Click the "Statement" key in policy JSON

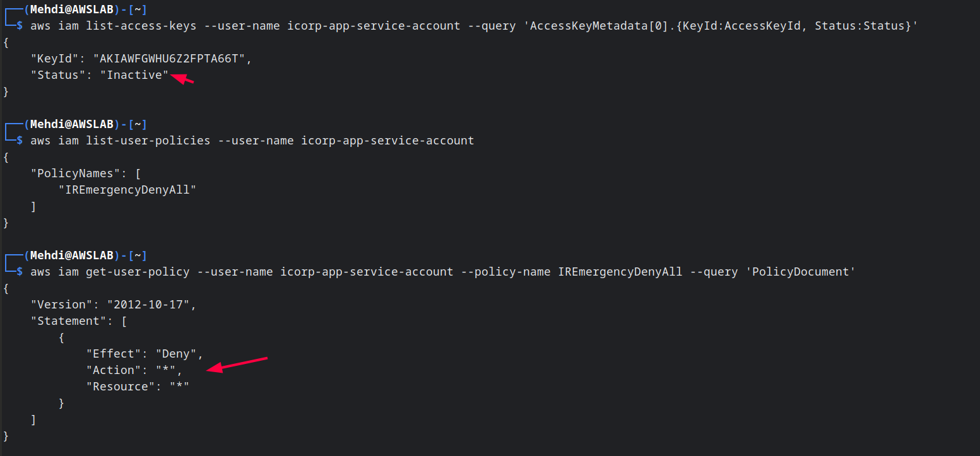tap(65, 321)
